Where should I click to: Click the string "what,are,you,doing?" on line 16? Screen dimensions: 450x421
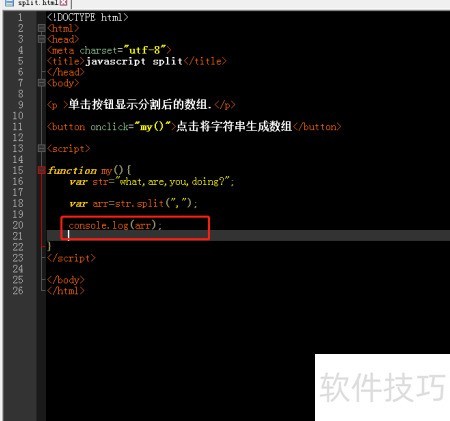(x=175, y=182)
